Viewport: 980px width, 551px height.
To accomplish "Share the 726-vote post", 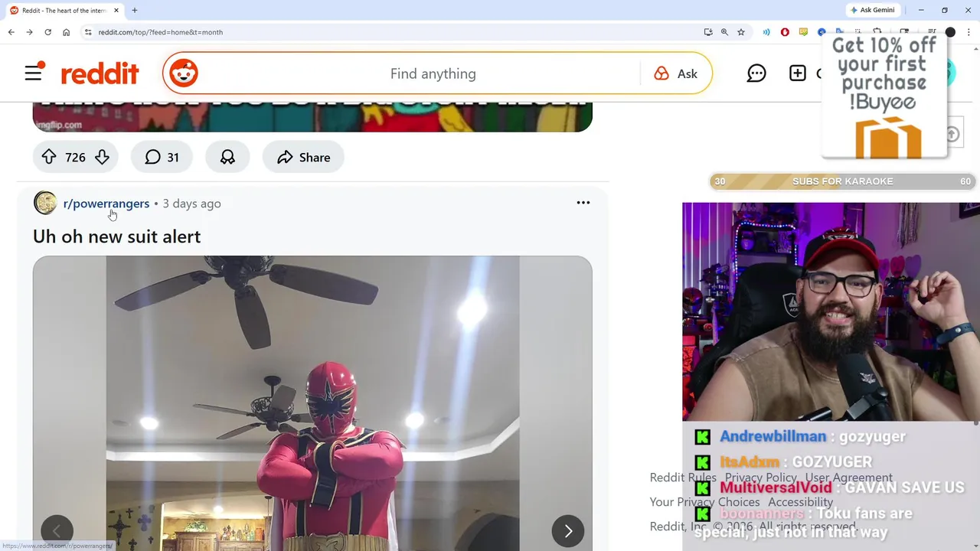I will tap(304, 157).
